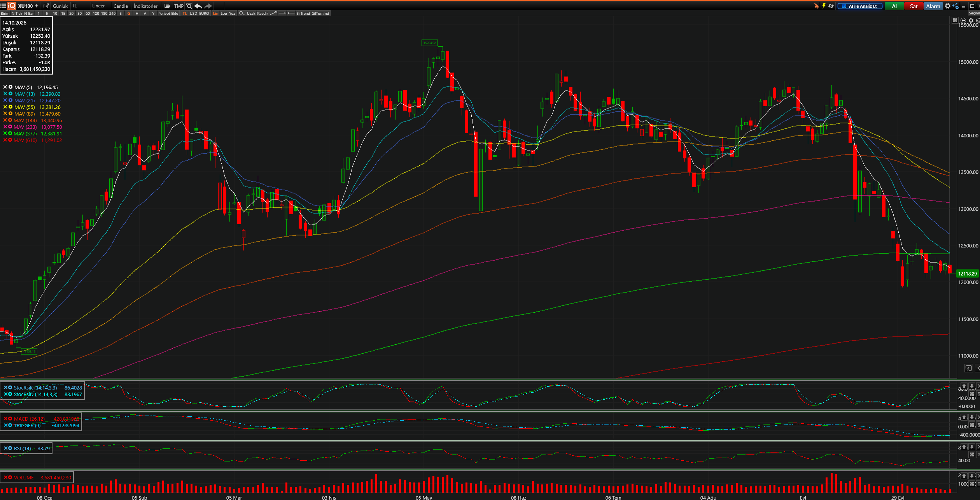Click the green Al buy button
This screenshot has width=980, height=500.
(x=894, y=6)
